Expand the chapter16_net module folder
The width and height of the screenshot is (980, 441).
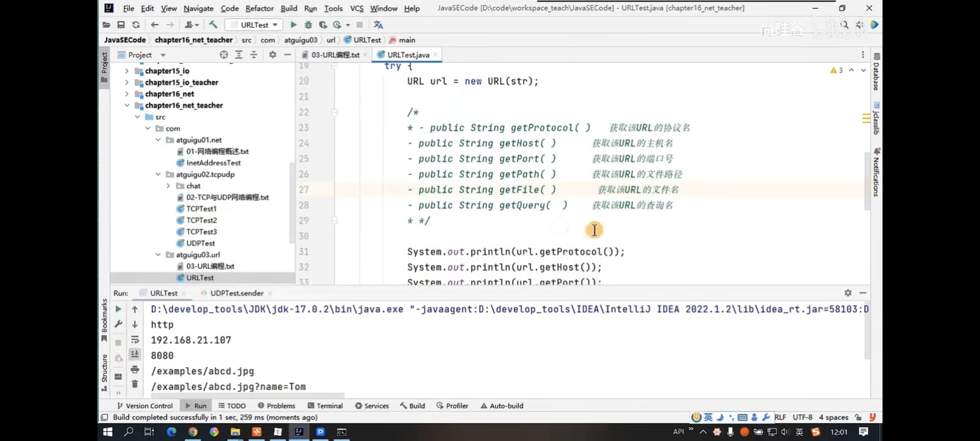coord(127,94)
